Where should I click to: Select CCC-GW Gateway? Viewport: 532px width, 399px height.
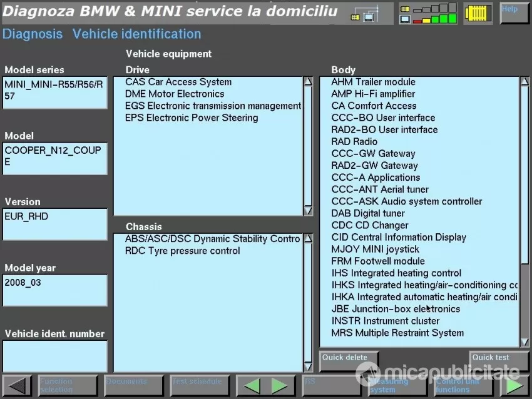tap(373, 154)
